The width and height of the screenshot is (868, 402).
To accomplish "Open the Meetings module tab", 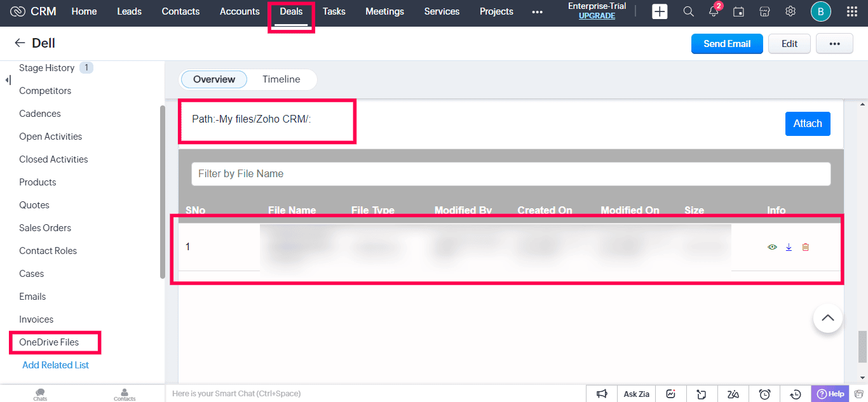I will pos(384,11).
